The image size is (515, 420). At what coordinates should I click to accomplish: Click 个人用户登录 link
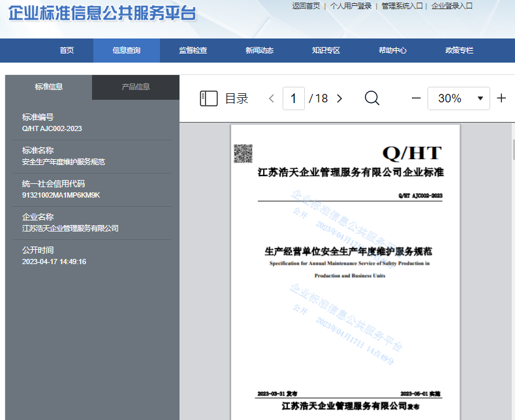(x=351, y=6)
